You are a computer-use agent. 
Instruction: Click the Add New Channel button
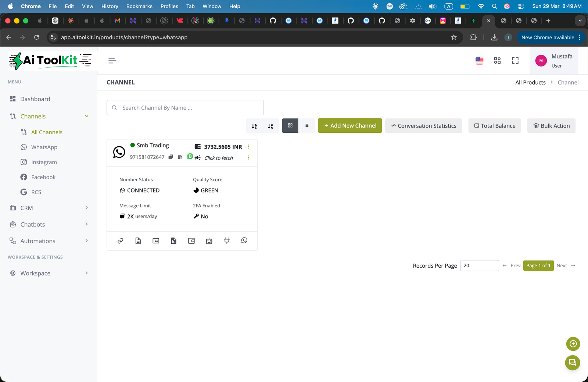349,125
